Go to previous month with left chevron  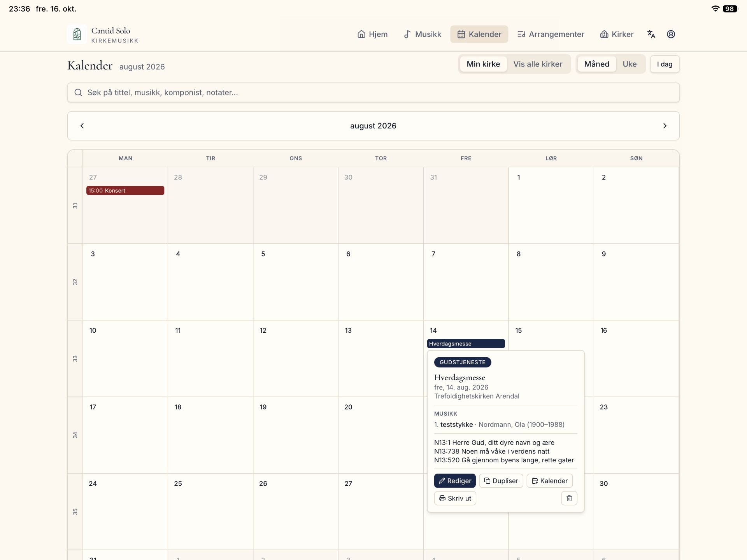coord(82,126)
